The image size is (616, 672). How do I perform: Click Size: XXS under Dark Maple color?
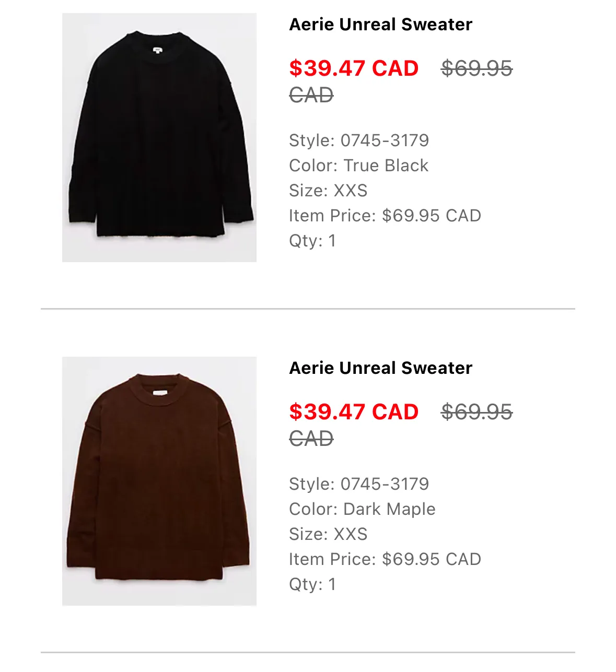tap(328, 534)
